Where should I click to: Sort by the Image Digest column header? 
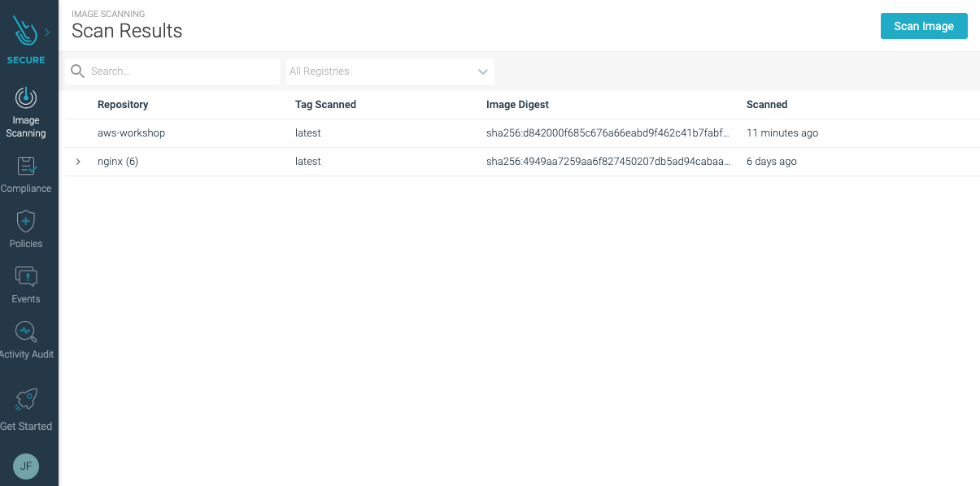[517, 105]
